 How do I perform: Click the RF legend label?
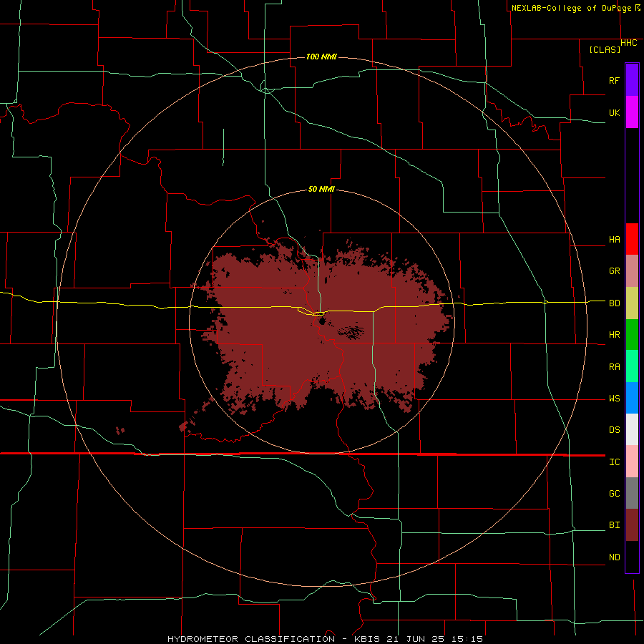pos(614,80)
